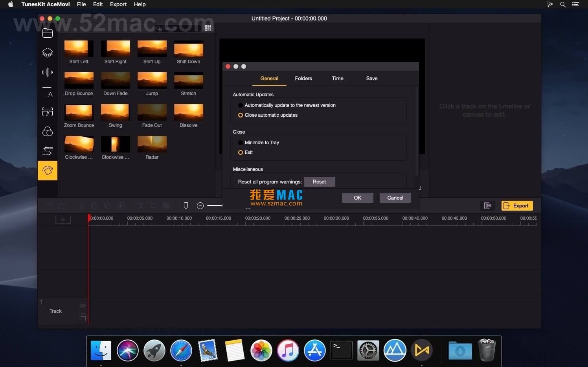Image resolution: width=588 pixels, height=367 pixels.
Task: Click the split-screen templates sidebar icon
Action: coord(48,112)
